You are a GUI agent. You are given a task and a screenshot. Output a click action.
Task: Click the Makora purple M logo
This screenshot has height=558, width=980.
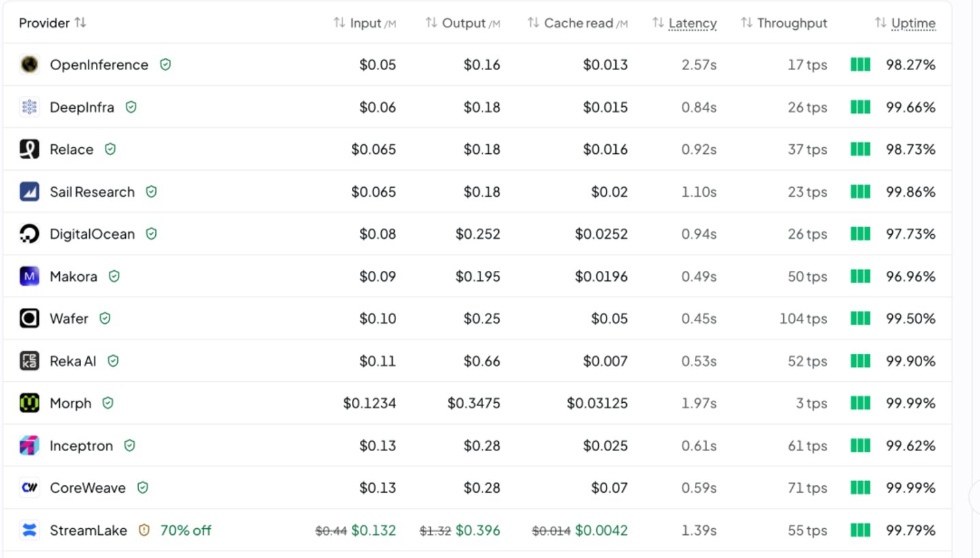(x=29, y=276)
